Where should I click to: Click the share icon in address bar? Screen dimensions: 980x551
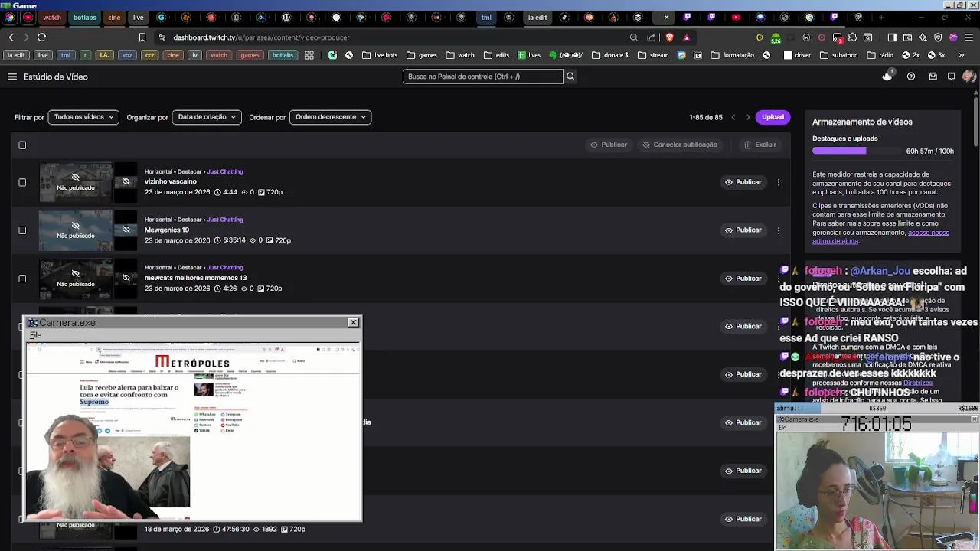tap(652, 37)
